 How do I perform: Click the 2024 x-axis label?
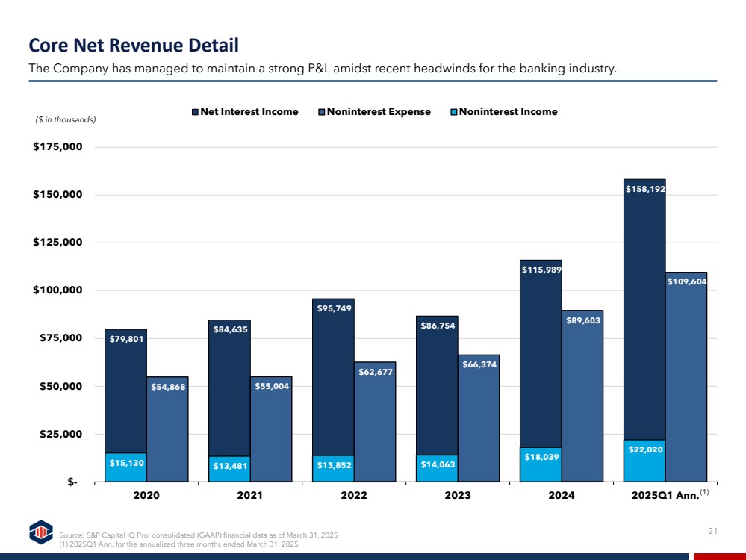[562, 495]
